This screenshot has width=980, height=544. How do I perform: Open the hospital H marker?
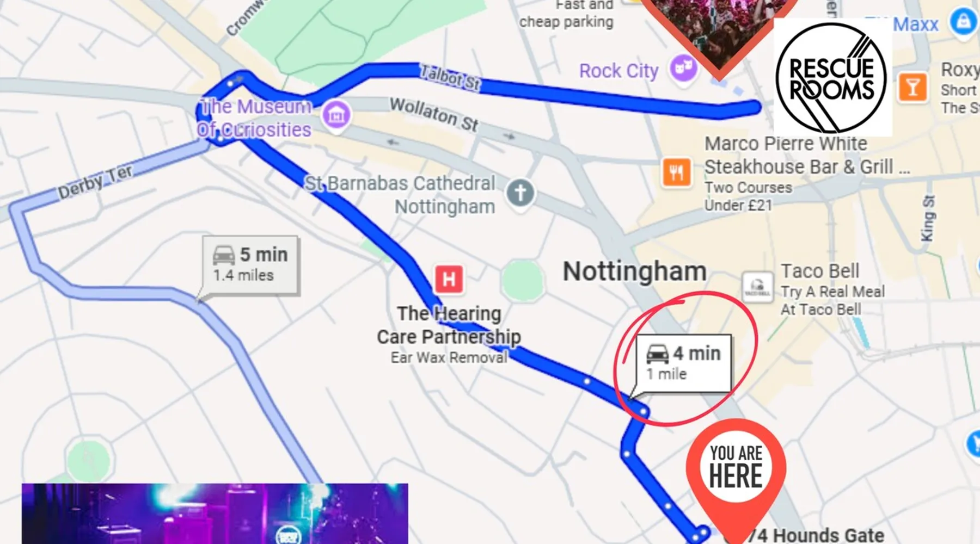449,279
